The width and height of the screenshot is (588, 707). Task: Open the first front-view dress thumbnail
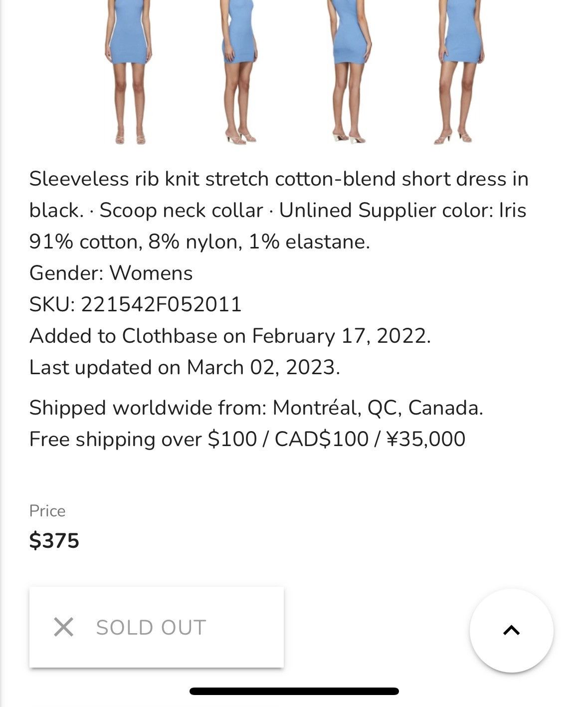(x=128, y=72)
